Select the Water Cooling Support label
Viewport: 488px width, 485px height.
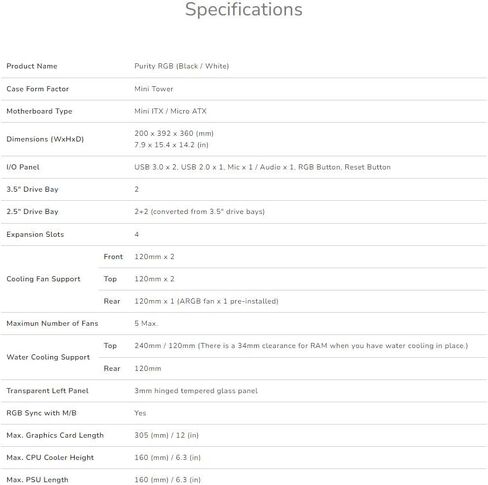coord(48,357)
